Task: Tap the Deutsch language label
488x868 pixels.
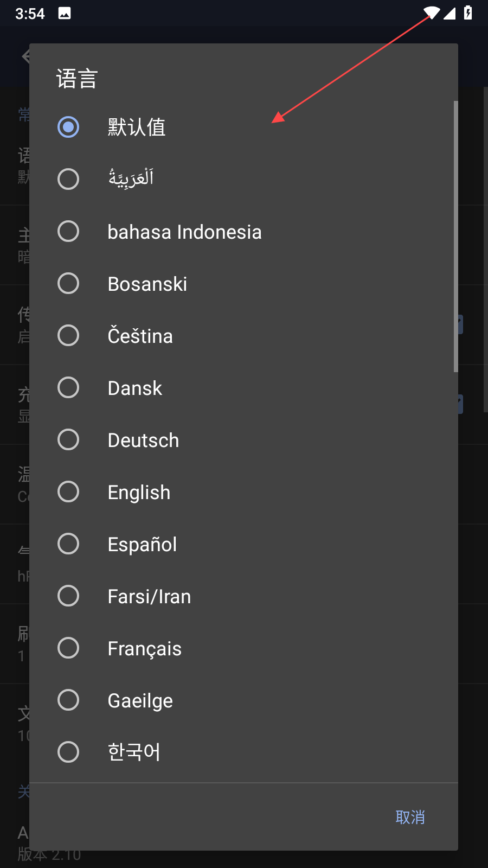Action: [x=143, y=440]
